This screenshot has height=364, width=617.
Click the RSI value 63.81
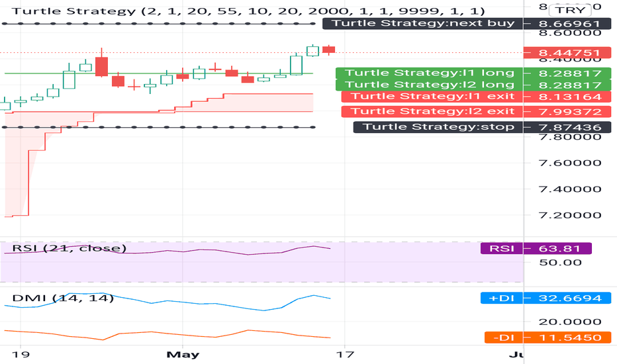(559, 248)
